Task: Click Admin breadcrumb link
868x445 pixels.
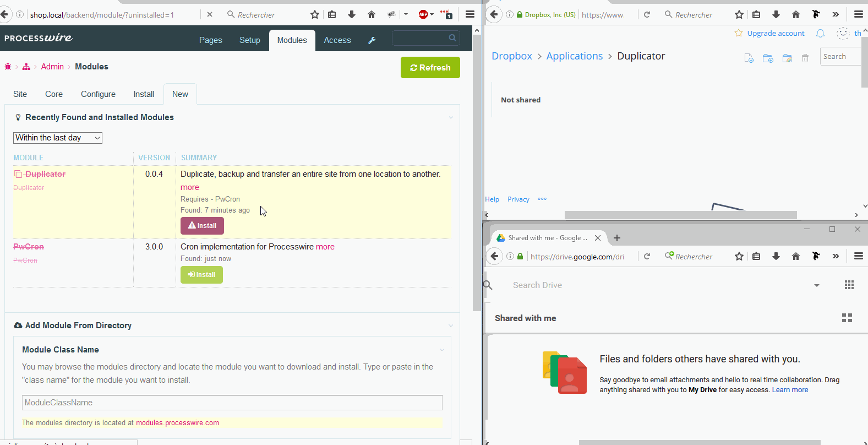Action: [52, 67]
